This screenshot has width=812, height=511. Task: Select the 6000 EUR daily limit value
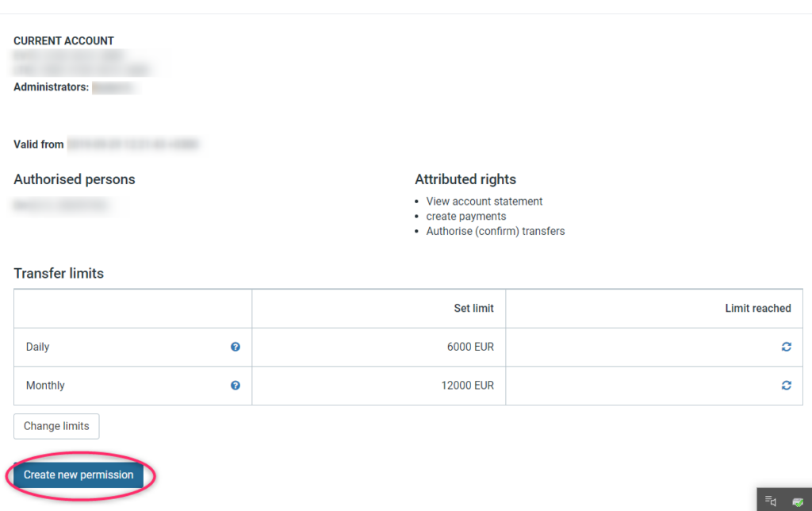point(470,347)
